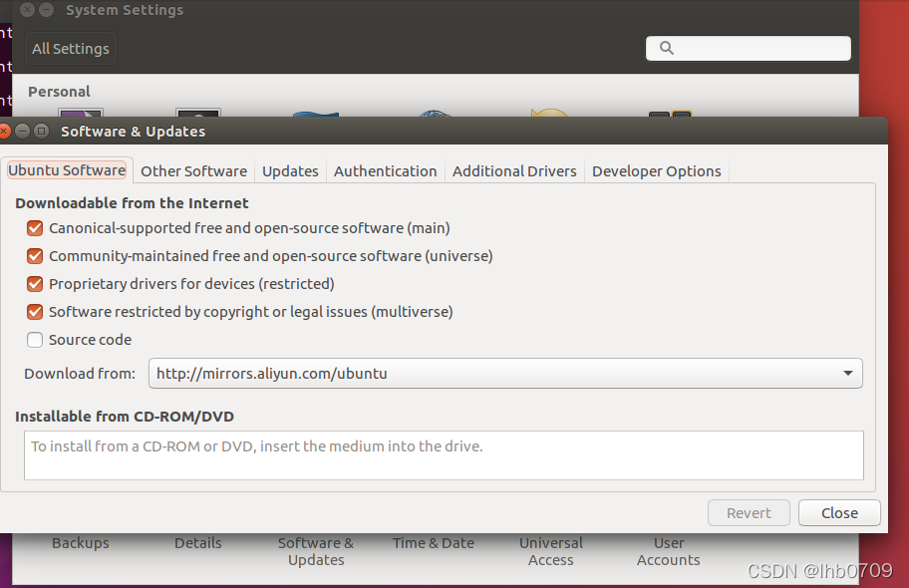Open the Additional Drivers tab
The width and height of the screenshot is (909, 588).
click(x=514, y=171)
